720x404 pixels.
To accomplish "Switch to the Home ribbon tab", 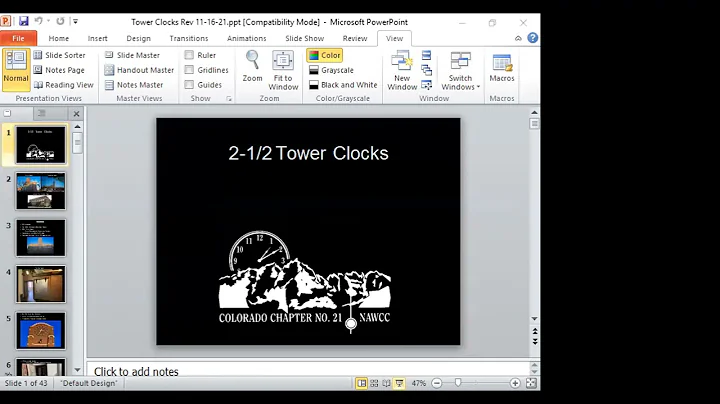I will [58, 38].
